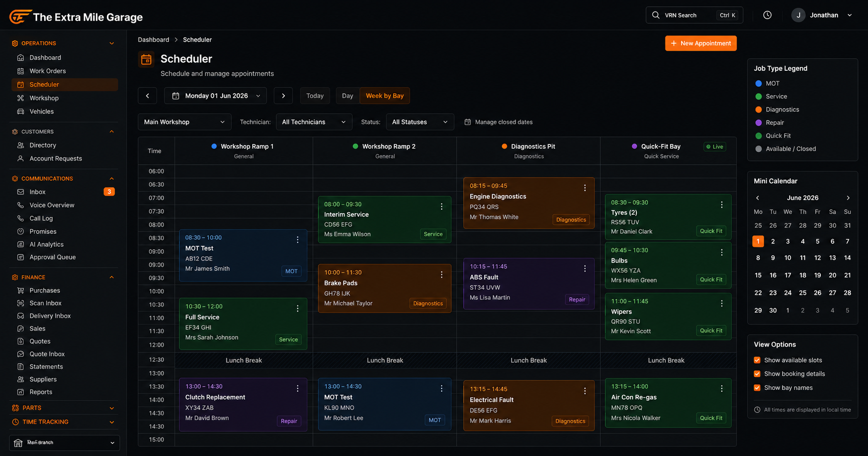Open options menu for Brake Pads appointment
868x456 pixels.
441,274
